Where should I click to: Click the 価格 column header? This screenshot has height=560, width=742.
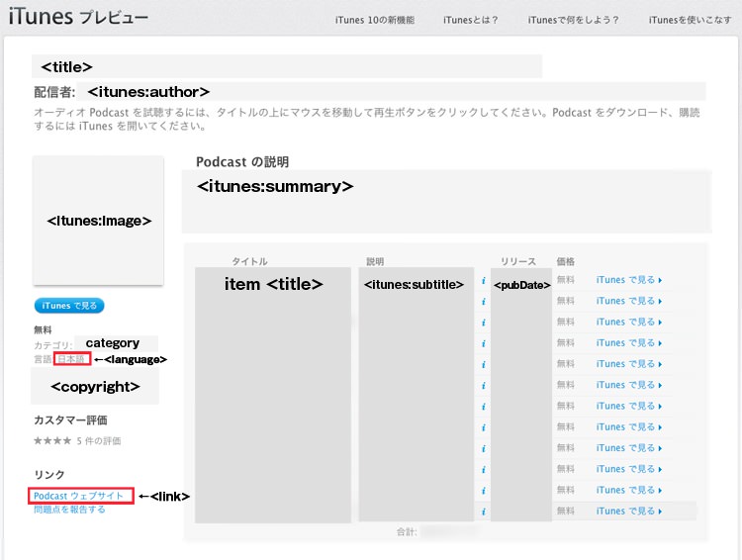pos(566,261)
